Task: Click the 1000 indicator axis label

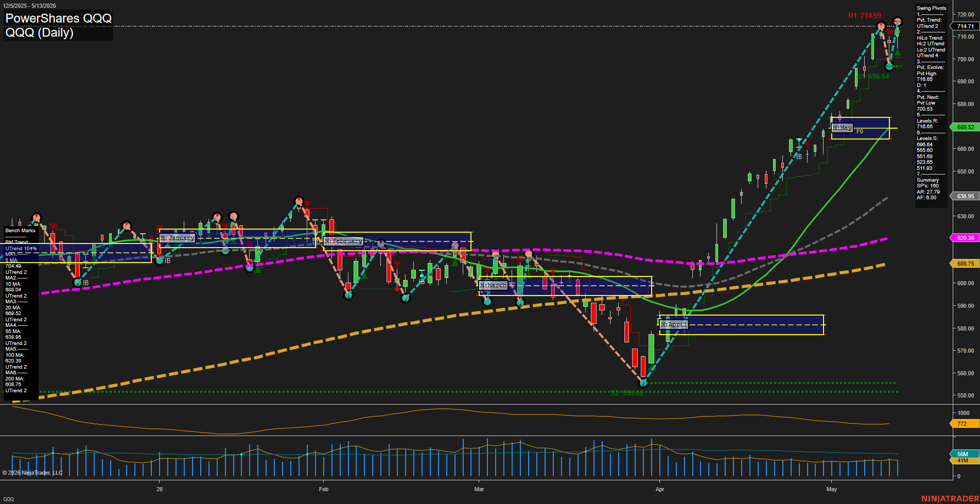Action: pos(964,413)
